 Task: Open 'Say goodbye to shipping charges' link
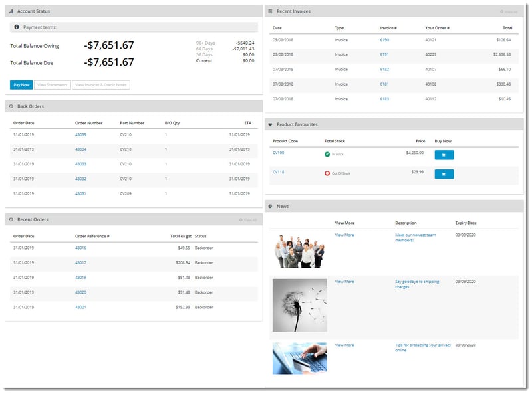417,284
